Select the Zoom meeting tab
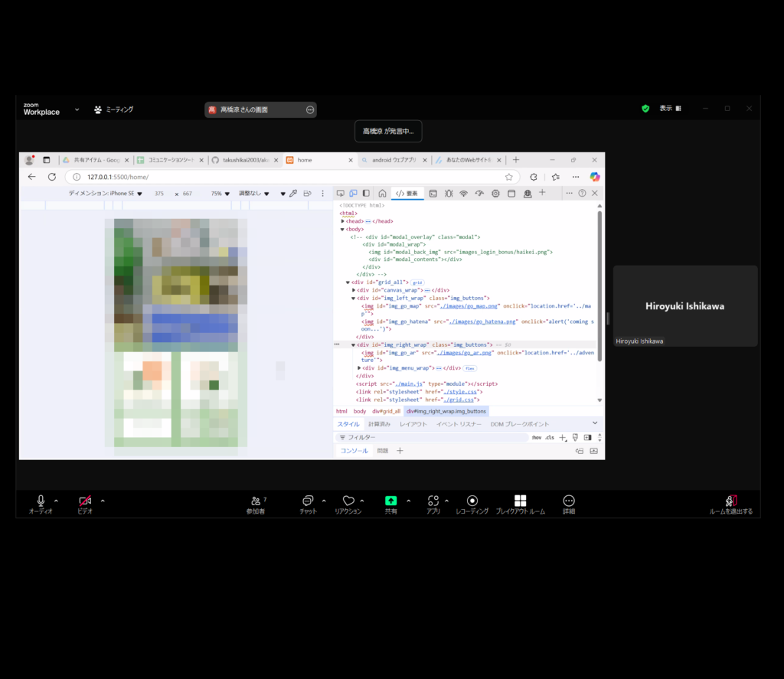The height and width of the screenshot is (679, 784). coord(113,109)
